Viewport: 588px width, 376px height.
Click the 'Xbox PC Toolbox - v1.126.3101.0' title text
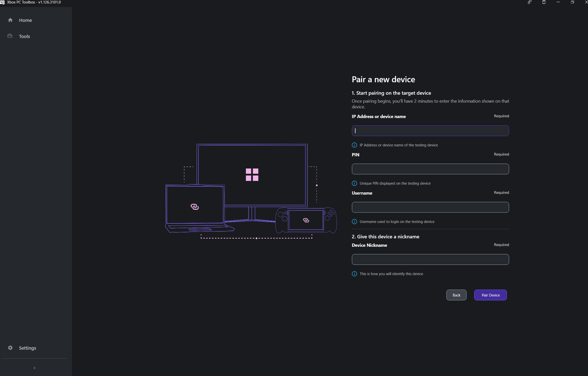click(34, 2)
